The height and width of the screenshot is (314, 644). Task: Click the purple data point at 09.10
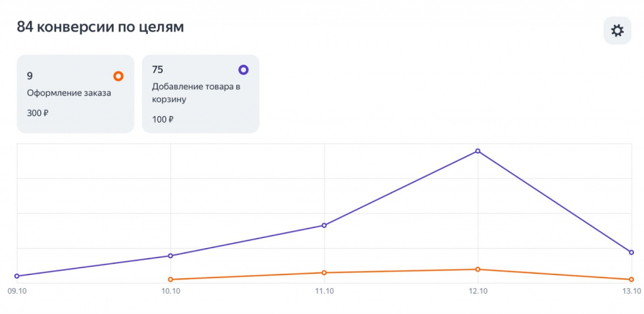[17, 276]
